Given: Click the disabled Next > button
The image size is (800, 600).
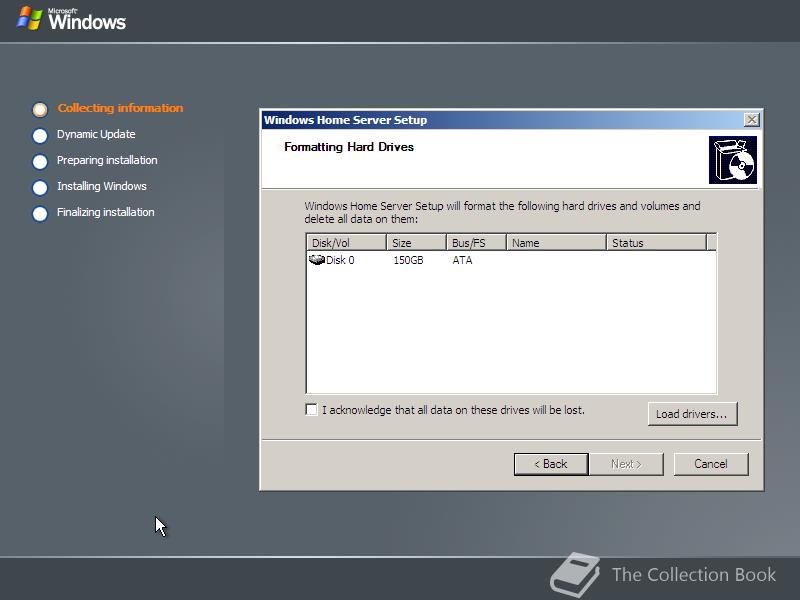Looking at the screenshot, I should 626,464.
